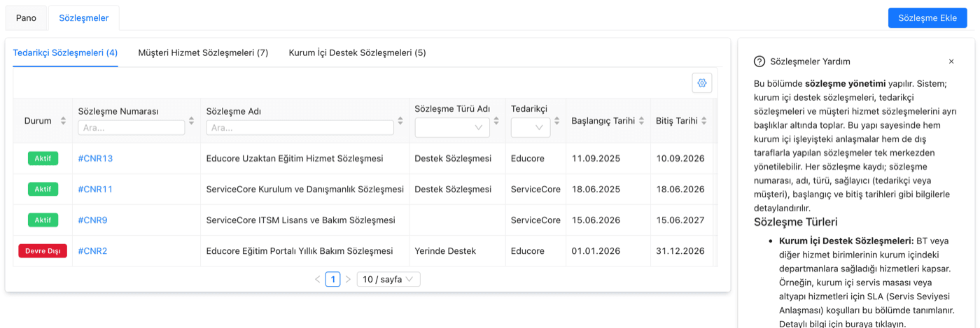Viewport: 980px width, 328px height.
Task: Open the table settings gear icon
Action: 701,83
